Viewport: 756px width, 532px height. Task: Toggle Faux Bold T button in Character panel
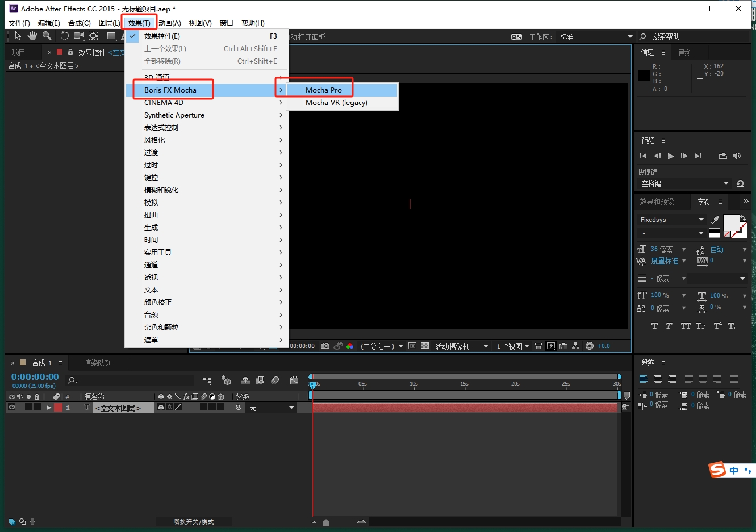pos(654,326)
